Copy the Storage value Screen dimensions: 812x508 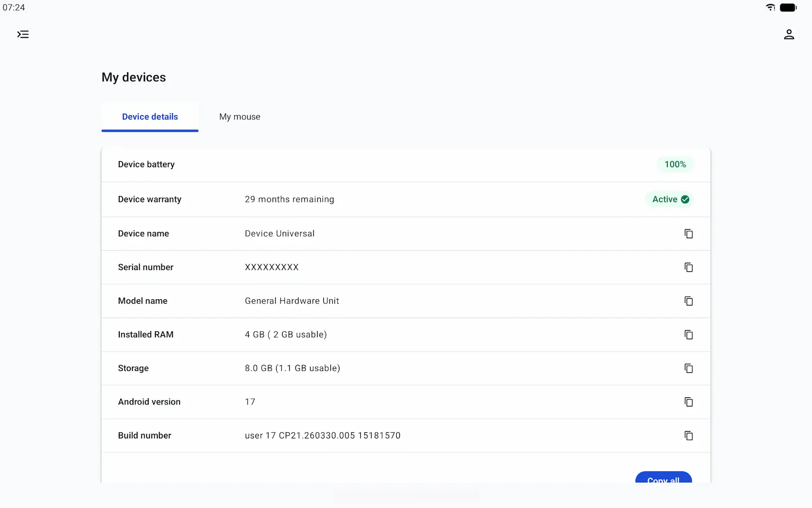click(x=688, y=368)
